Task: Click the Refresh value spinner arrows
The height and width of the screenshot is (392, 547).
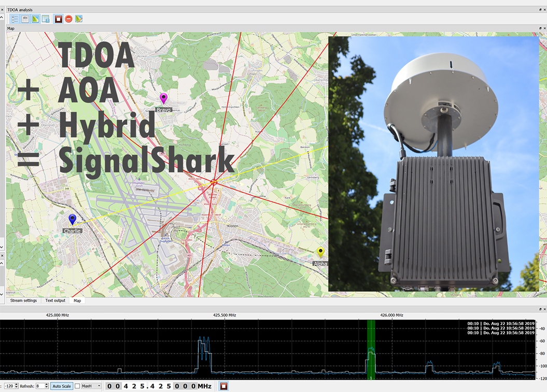Action: tap(46, 386)
